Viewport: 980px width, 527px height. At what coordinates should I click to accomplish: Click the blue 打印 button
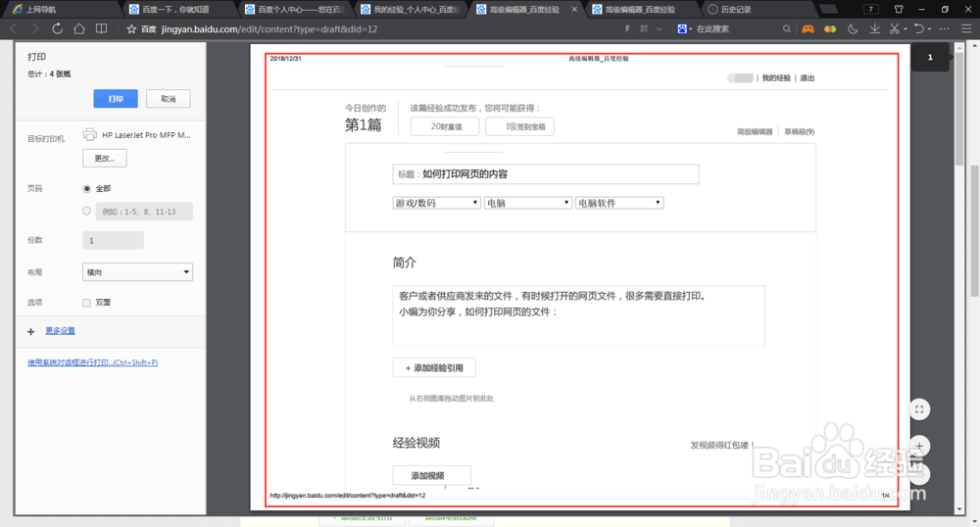pos(116,99)
